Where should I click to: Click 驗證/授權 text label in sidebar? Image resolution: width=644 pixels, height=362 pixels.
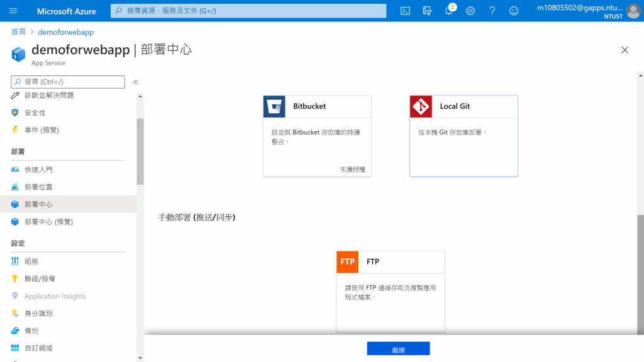tap(40, 278)
